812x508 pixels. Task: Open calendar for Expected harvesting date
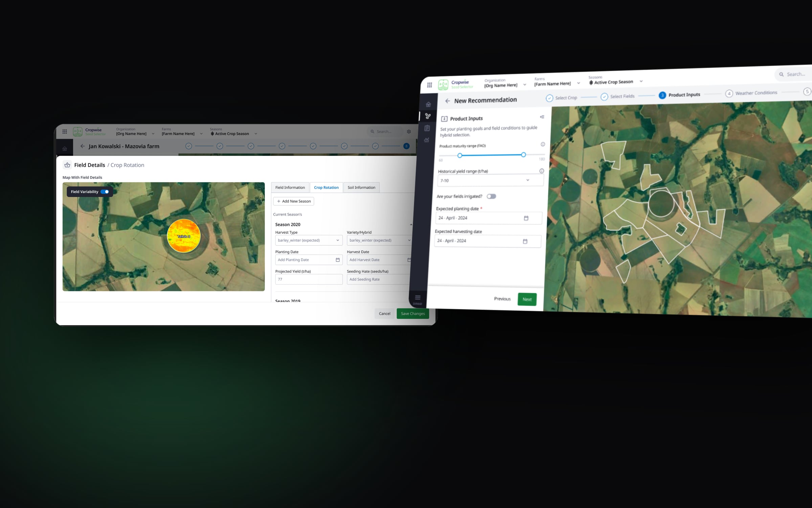pos(525,241)
